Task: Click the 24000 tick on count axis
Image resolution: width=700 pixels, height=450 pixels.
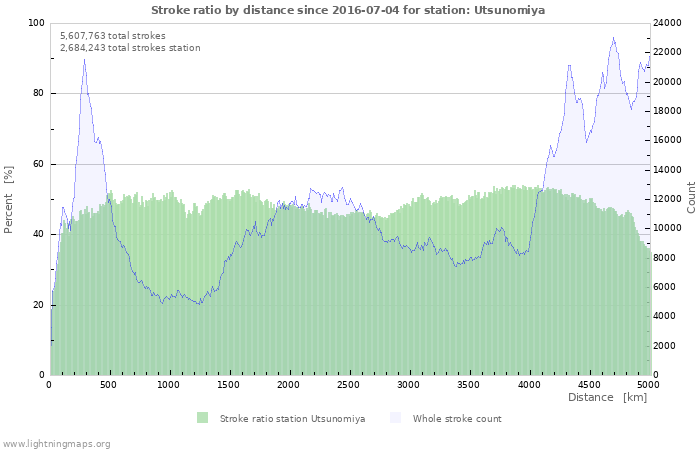Action: pyautogui.click(x=669, y=23)
